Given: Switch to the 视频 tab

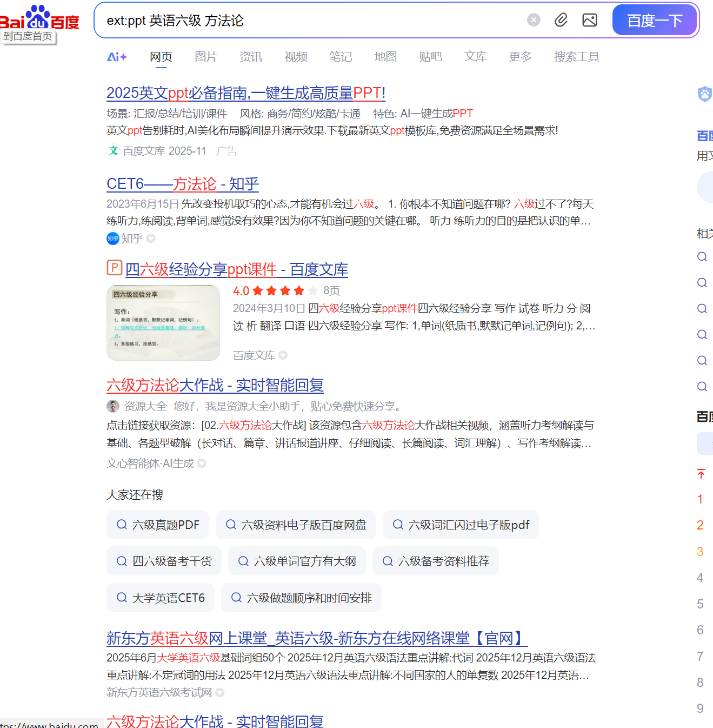Looking at the screenshot, I should (x=295, y=57).
